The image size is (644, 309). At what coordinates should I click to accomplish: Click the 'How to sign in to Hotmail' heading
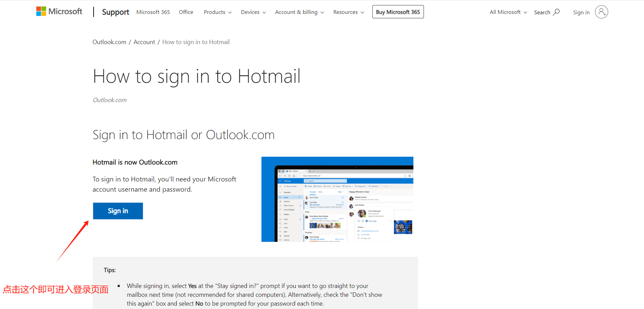[197, 76]
